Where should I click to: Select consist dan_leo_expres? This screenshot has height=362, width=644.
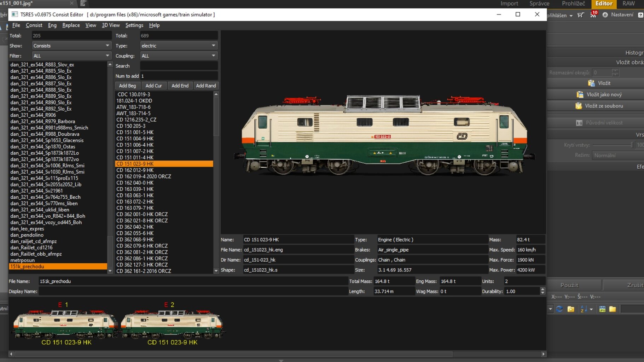[27, 229]
